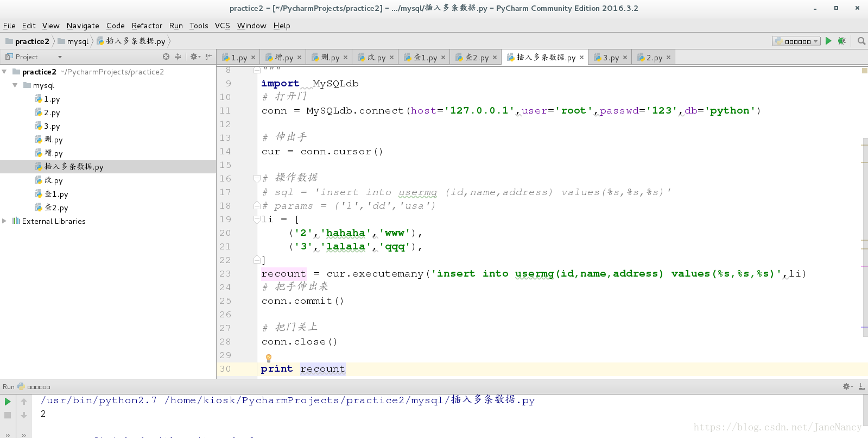The image size is (868, 438).
Task: Fold the comment block at line 16
Action: click(x=257, y=178)
